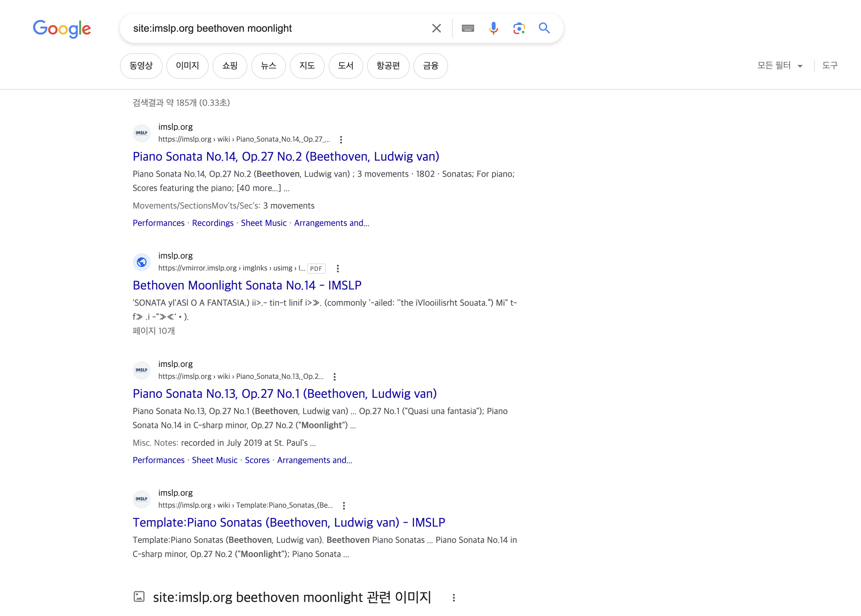Click the result count text 검색결과 약 185개
Image resolution: width=861 pixels, height=616 pixels.
tap(181, 103)
